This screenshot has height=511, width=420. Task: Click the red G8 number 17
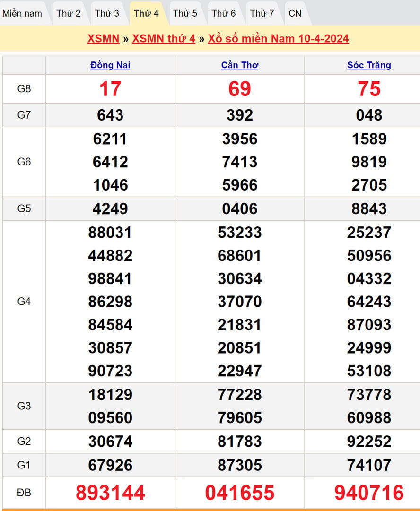(110, 89)
